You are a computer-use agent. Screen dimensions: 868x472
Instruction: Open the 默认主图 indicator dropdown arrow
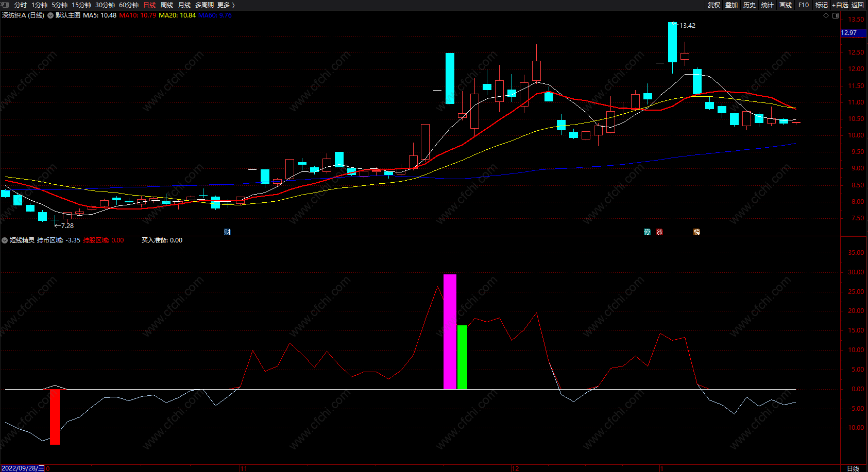tap(50, 15)
